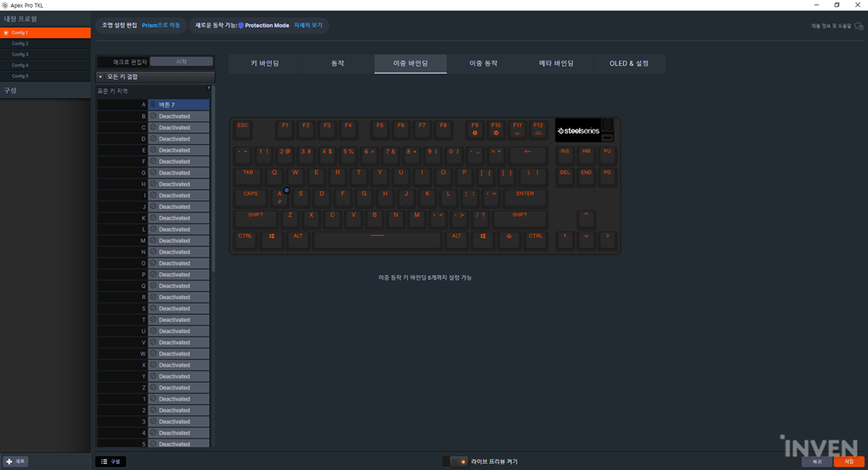Click the right Windows key on keyboard
The width and height of the screenshot is (868, 470).
pyautogui.click(x=483, y=239)
